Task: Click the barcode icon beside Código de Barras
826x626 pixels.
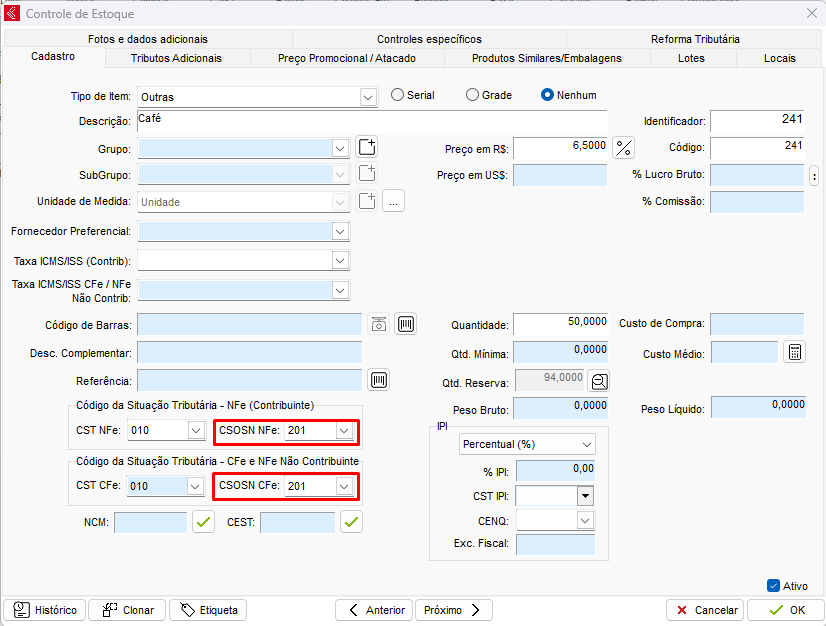Action: click(x=405, y=325)
